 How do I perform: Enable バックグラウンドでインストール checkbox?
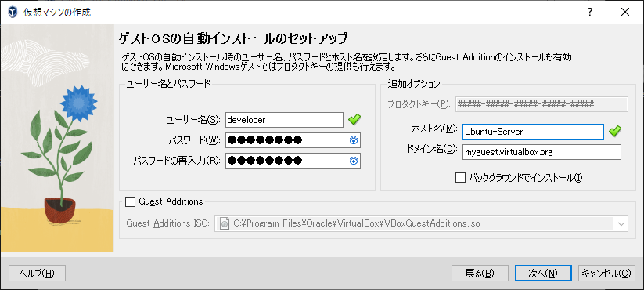click(x=460, y=178)
